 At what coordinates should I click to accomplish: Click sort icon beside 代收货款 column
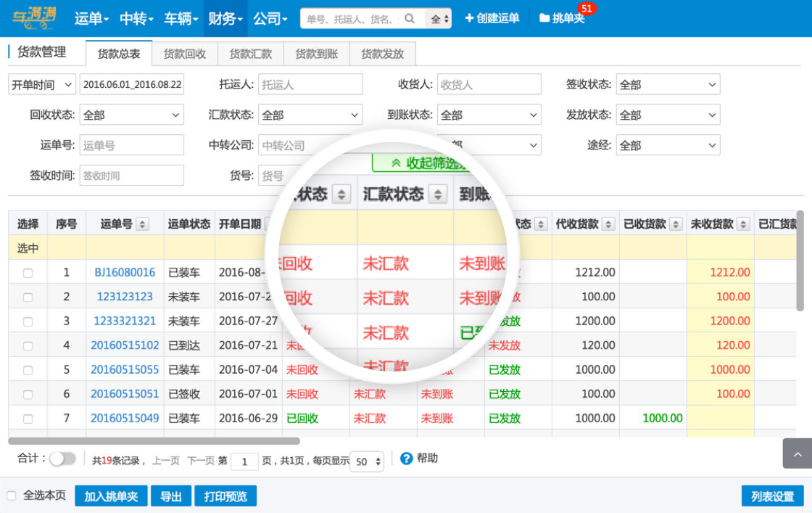pyautogui.click(x=608, y=224)
